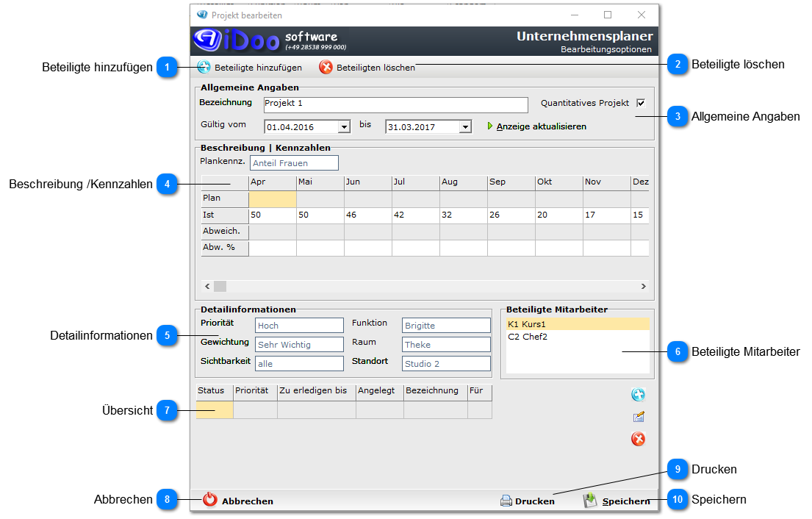This screenshot has width=812, height=519.
Task: Select employee C2 Chef2 in list
Action: pos(578,337)
